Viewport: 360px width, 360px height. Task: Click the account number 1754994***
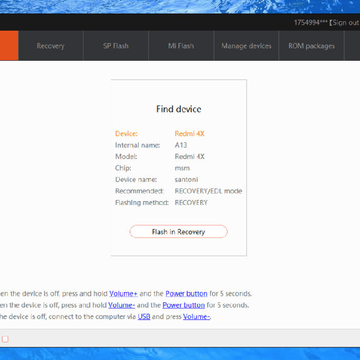click(x=311, y=23)
